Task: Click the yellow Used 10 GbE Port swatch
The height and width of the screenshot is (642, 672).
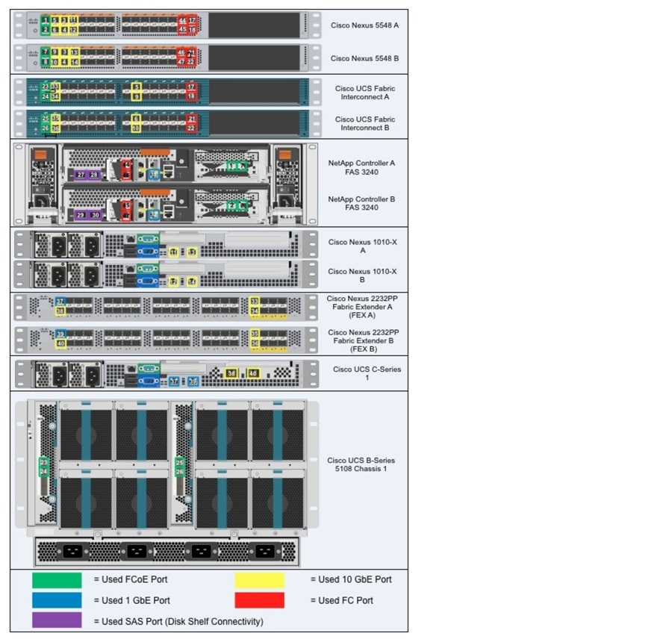Action: 259,580
